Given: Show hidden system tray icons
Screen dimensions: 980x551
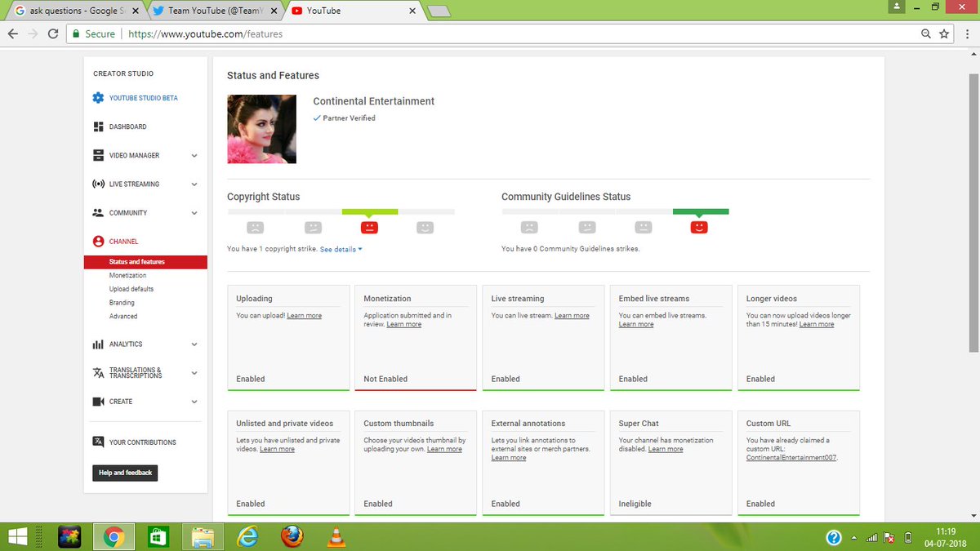Looking at the screenshot, I should tap(854, 538).
